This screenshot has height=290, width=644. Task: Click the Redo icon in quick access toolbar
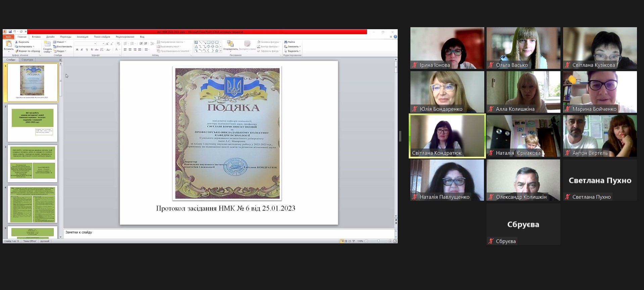[x=21, y=32]
